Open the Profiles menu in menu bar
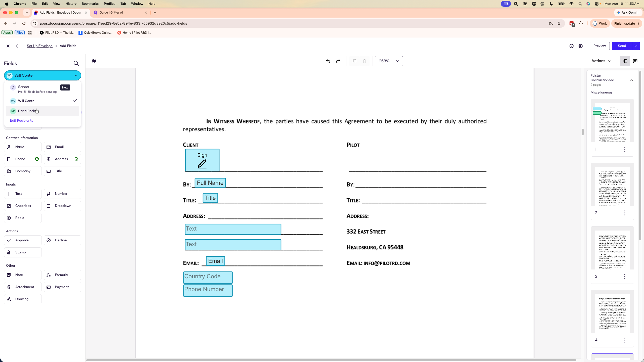This screenshot has height=362, width=644. tap(109, 4)
